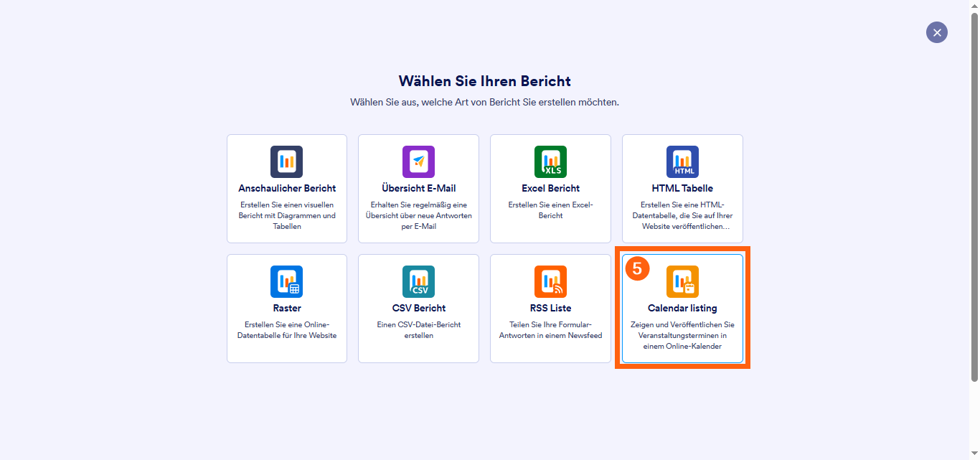The height and width of the screenshot is (460, 980).
Task: Choose the HTML Tabelle icon
Action: [x=682, y=161]
